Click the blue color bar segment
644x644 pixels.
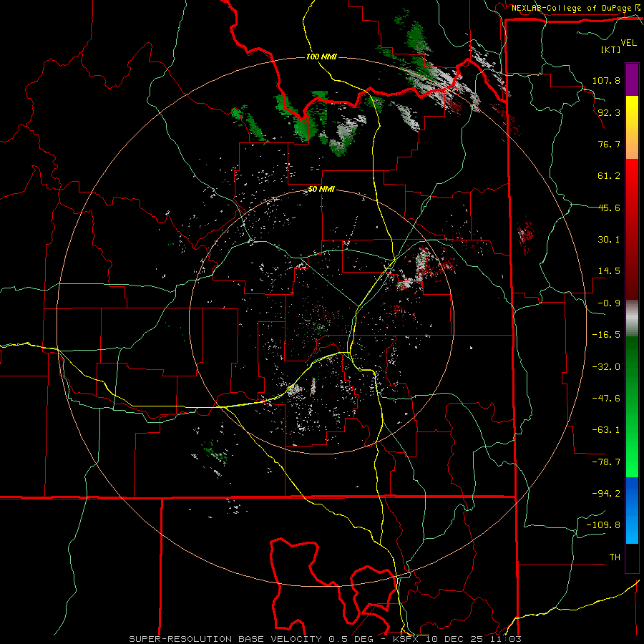[x=632, y=510]
